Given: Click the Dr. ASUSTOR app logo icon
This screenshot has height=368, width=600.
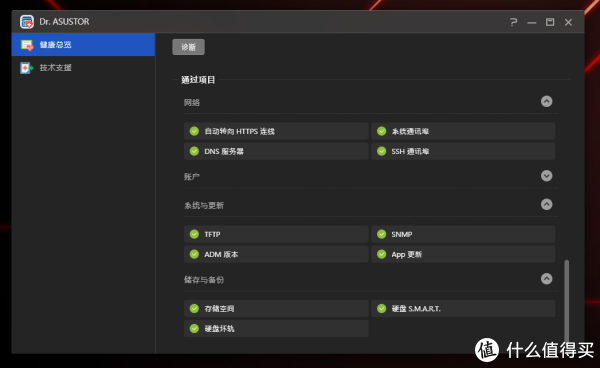Looking at the screenshot, I should 27,22.
